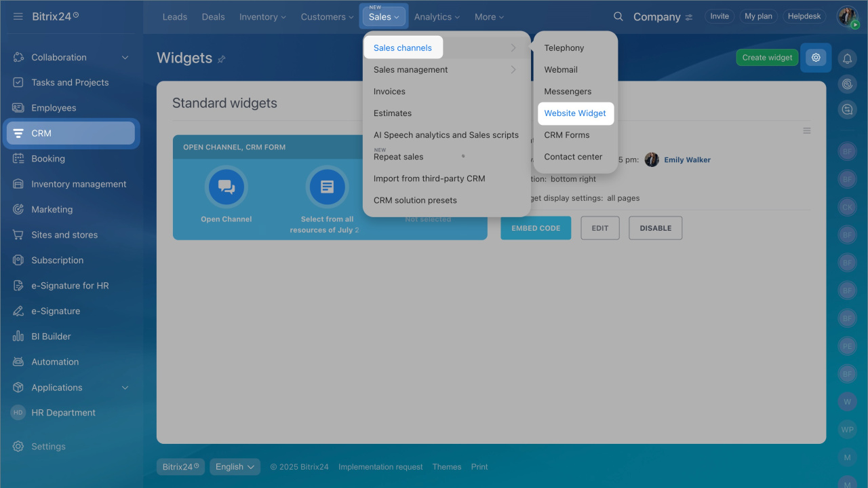Choose CRM Forms in Sales channels

566,135
